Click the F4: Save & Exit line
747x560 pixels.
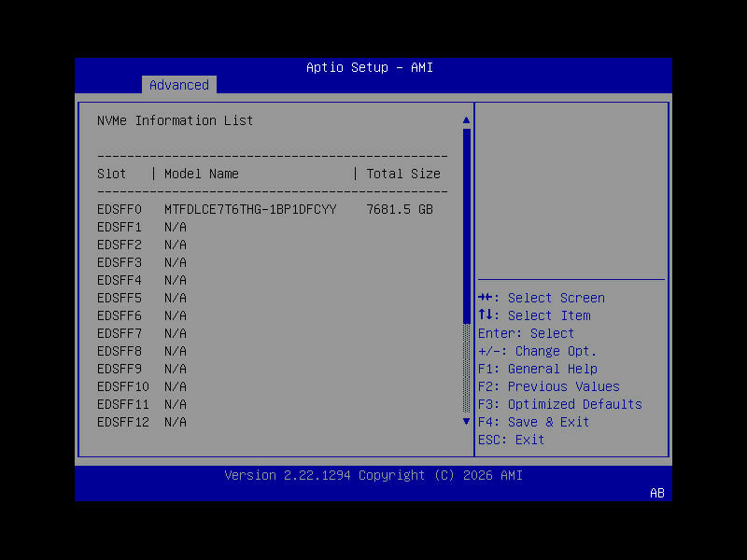click(x=533, y=422)
